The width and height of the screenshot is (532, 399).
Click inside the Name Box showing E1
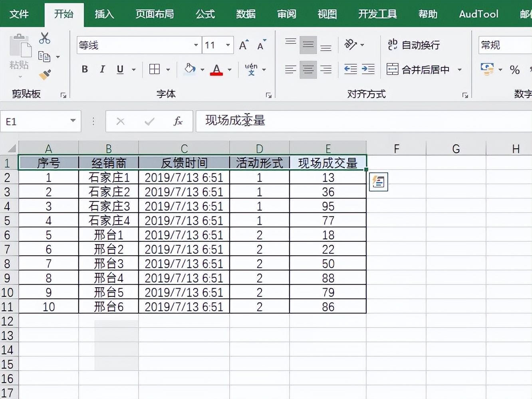34,121
